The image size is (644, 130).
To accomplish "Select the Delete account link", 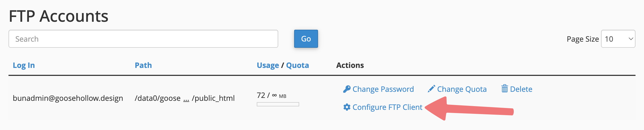I will pos(521,89).
